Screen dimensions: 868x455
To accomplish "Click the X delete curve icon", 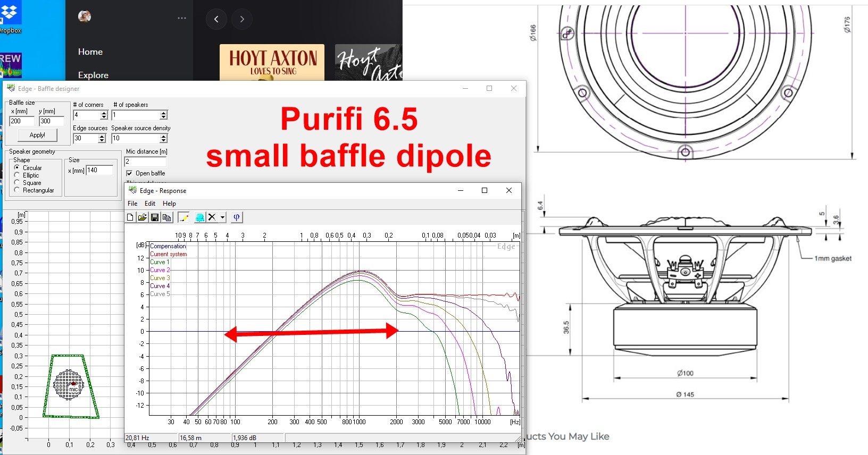I will point(212,217).
